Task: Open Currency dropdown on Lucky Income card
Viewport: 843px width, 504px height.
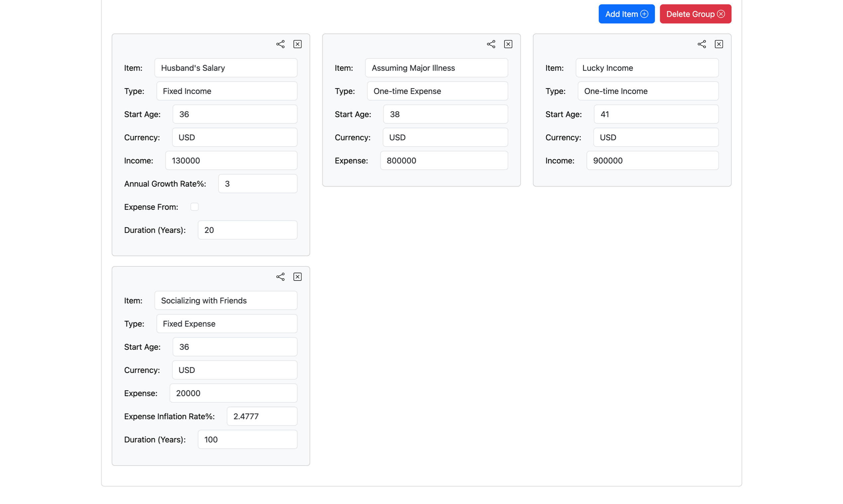Action: pos(656,138)
